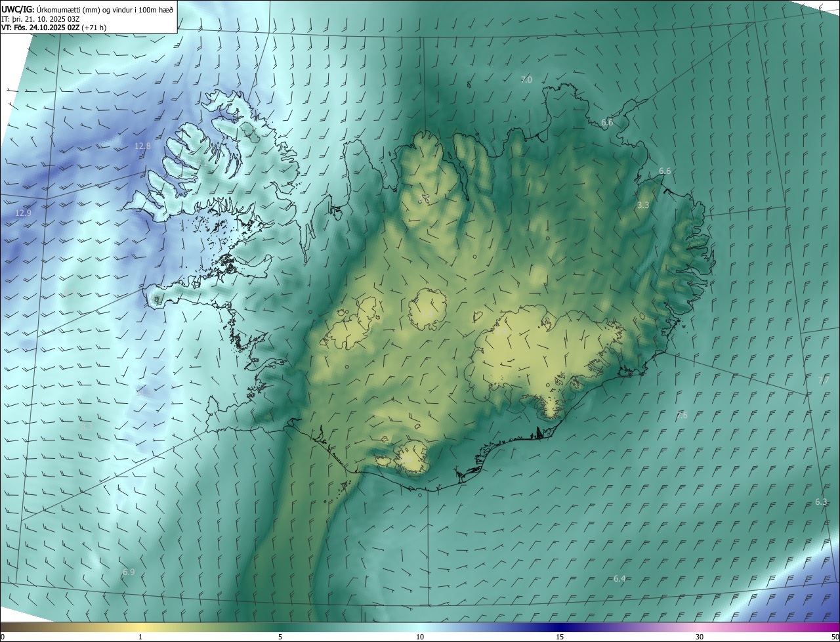This screenshot has height=642, width=840.
Task: Click the 1 label on the color scale
Action: pos(140,637)
